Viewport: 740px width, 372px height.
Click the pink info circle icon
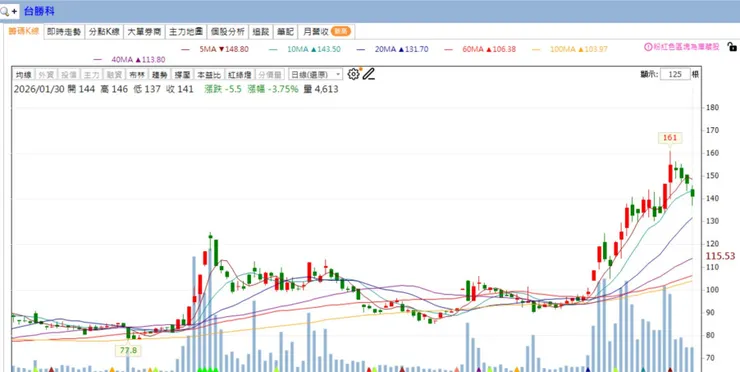pyautogui.click(x=648, y=47)
